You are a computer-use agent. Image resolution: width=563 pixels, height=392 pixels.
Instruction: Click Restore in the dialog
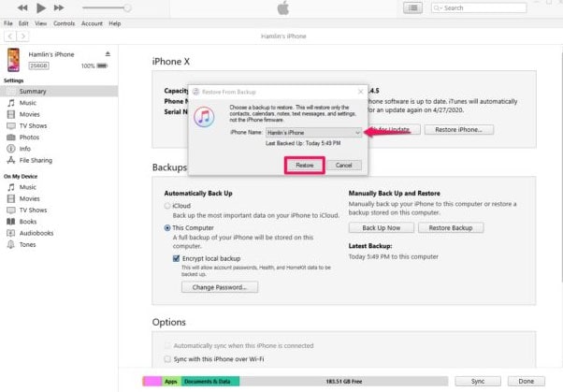305,166
